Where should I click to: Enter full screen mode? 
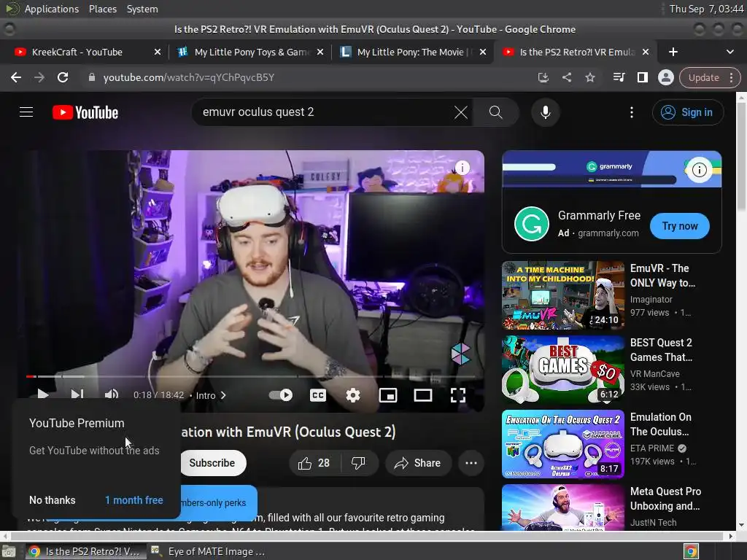(458, 394)
